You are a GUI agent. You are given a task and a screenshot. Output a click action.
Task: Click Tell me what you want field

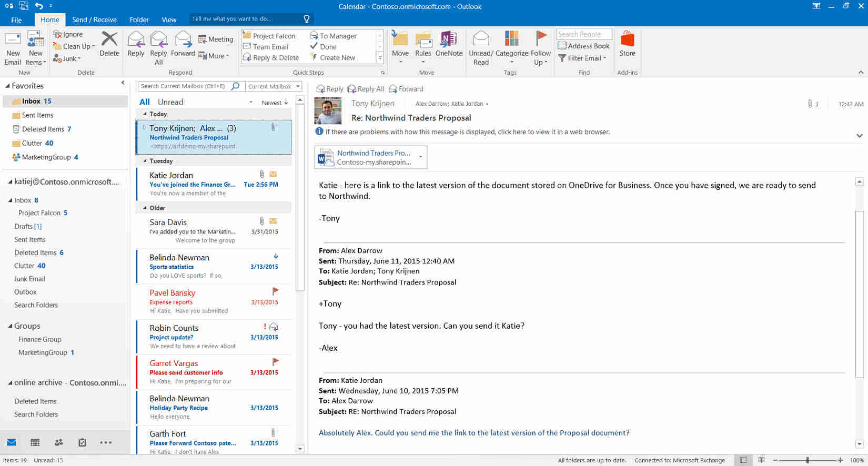(251, 19)
